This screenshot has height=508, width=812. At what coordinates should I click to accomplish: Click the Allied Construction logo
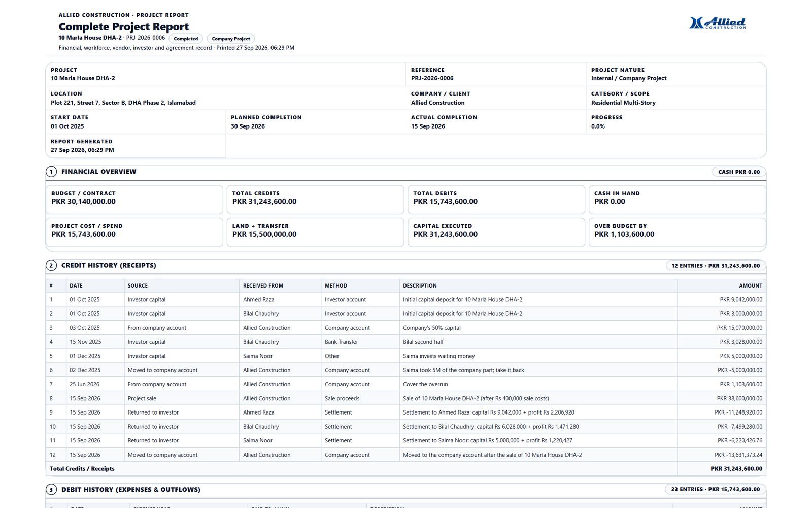pos(718,23)
